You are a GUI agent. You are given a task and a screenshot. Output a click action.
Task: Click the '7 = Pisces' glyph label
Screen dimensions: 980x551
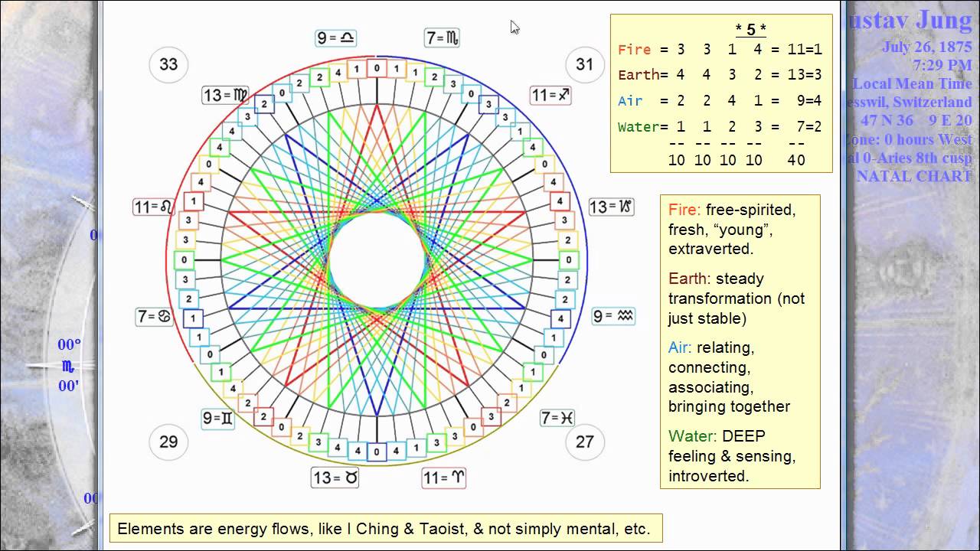(557, 418)
